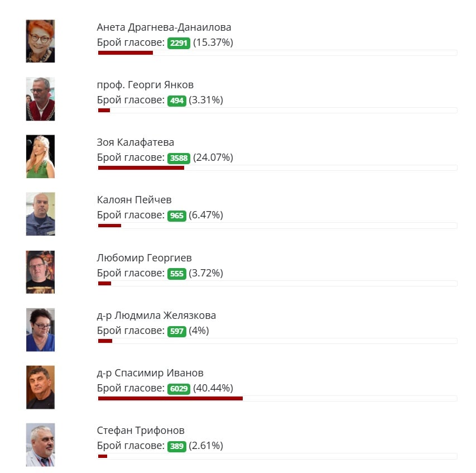Viewport: 476px width, 473px height.
Task: Click the name д-р Спасимир Иванов
Action: click(x=150, y=373)
